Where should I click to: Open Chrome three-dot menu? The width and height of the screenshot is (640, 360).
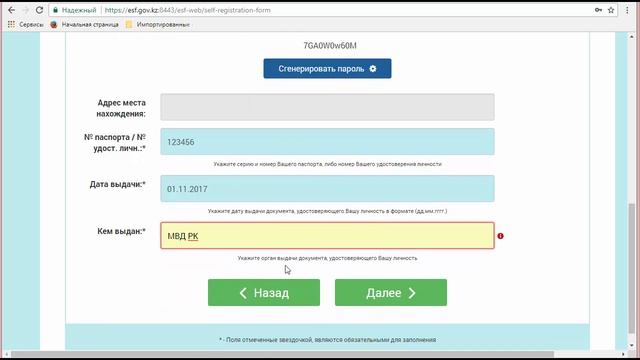pos(627,10)
